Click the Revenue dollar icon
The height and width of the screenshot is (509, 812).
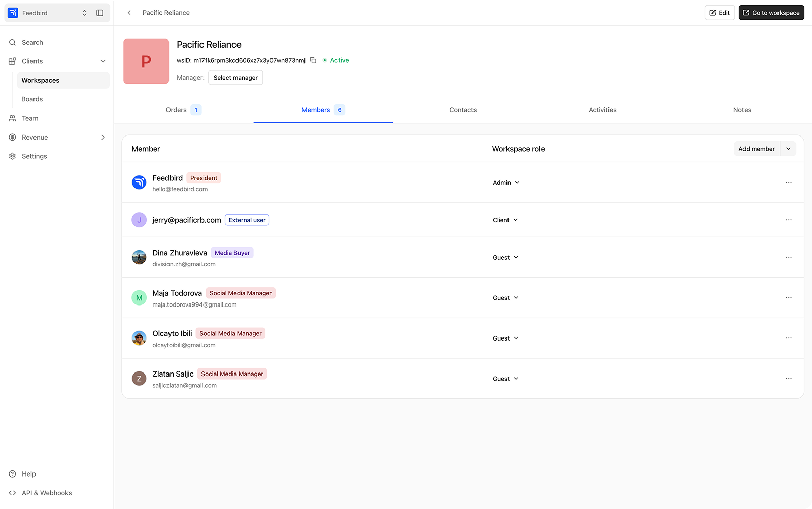13,138
